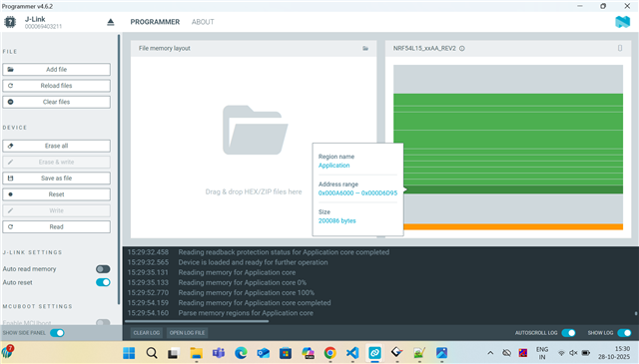Open Microsoft Teams from taskbar
Image resolution: width=639 pixels, height=364 pixels.
(219, 353)
